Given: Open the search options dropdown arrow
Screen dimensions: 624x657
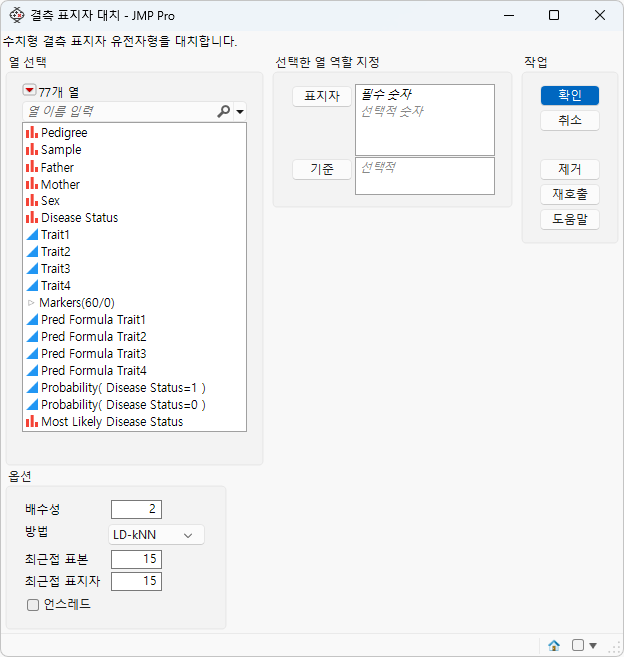Looking at the screenshot, I should (240, 111).
